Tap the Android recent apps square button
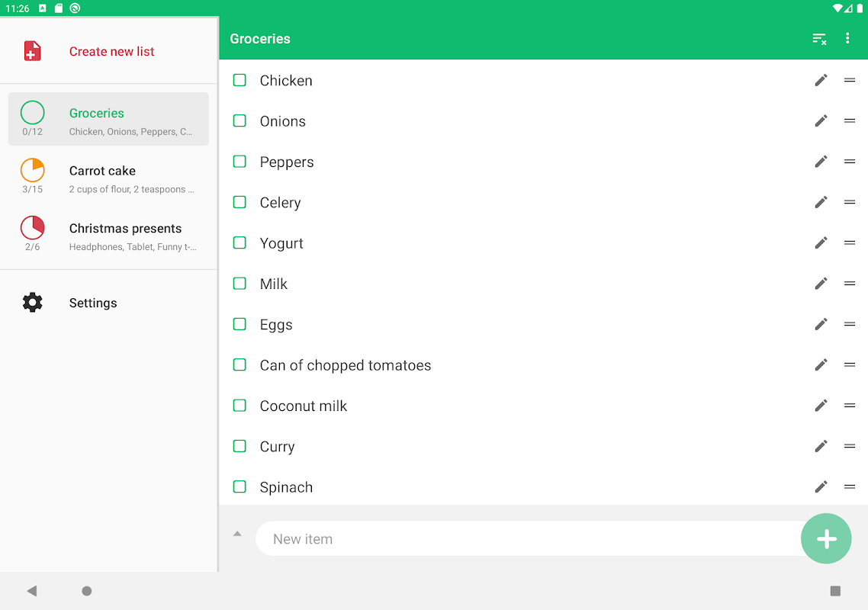 (835, 591)
